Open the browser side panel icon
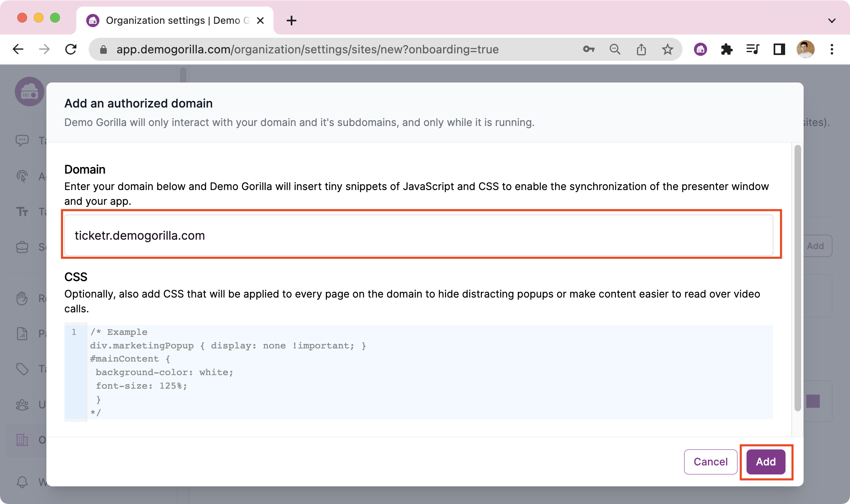Screen dimensions: 850x504 (779, 49)
